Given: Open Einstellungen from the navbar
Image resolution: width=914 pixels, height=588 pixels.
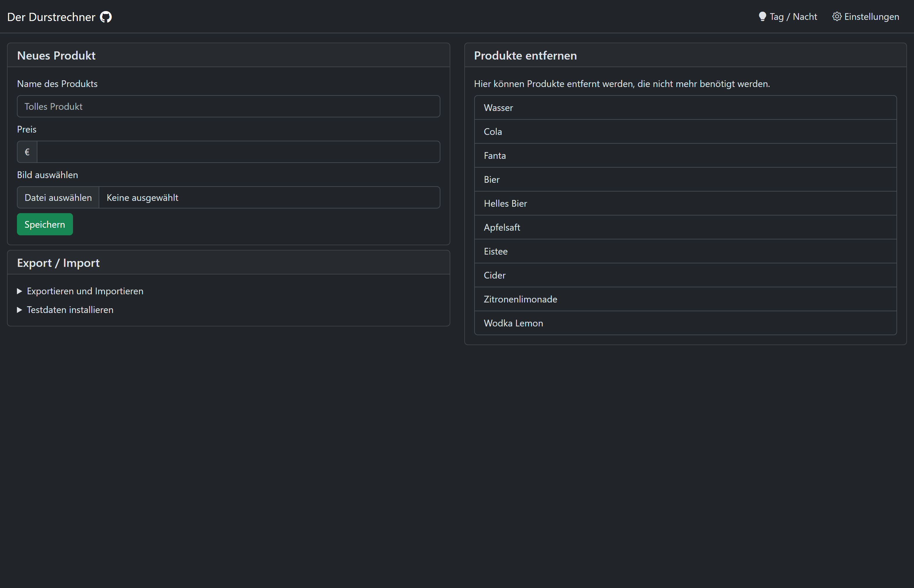Looking at the screenshot, I should tap(871, 17).
